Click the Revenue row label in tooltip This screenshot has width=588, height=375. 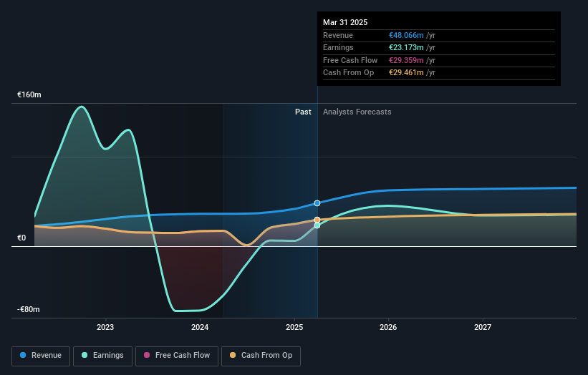click(338, 35)
